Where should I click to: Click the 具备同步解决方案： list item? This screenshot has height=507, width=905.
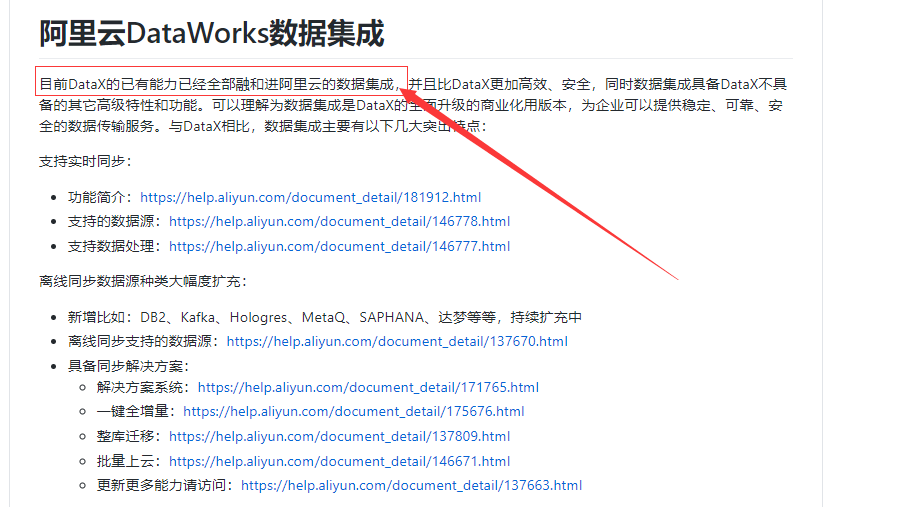click(129, 366)
